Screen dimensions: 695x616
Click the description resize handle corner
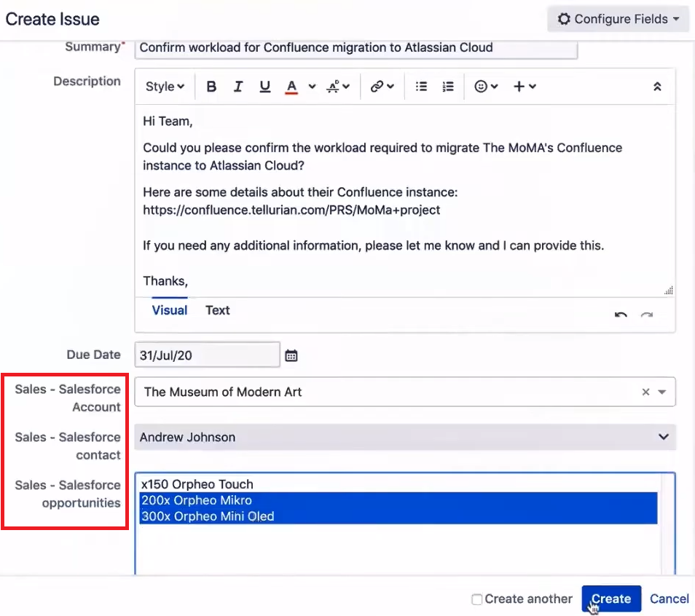pyautogui.click(x=668, y=291)
